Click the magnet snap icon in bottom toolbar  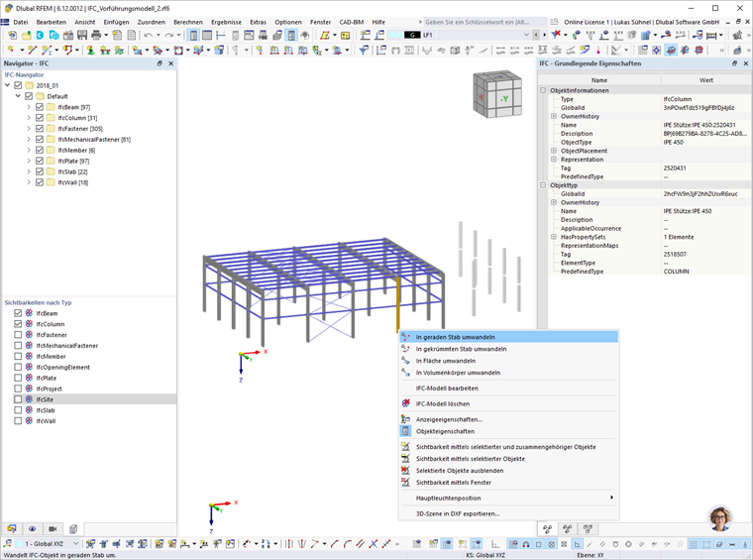pyautogui.click(x=526, y=544)
